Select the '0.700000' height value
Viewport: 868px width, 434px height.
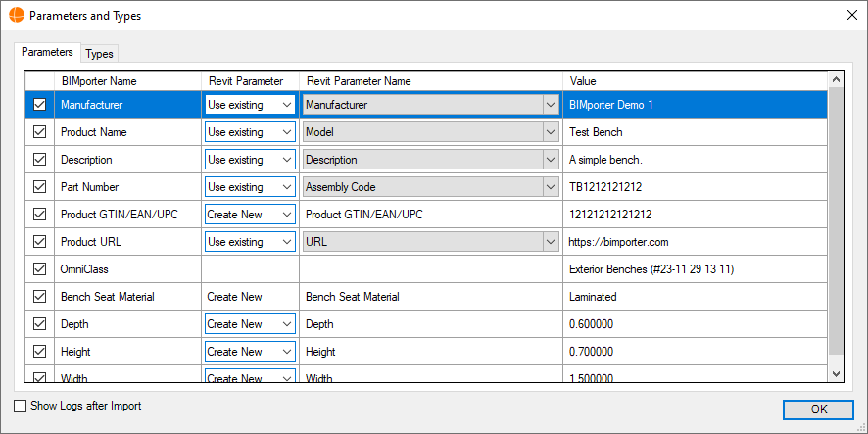click(x=696, y=352)
